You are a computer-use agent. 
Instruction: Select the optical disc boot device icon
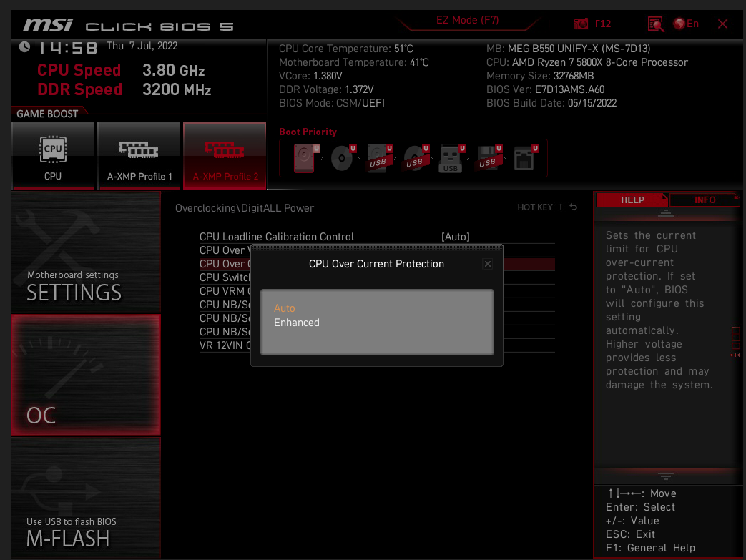tap(343, 158)
